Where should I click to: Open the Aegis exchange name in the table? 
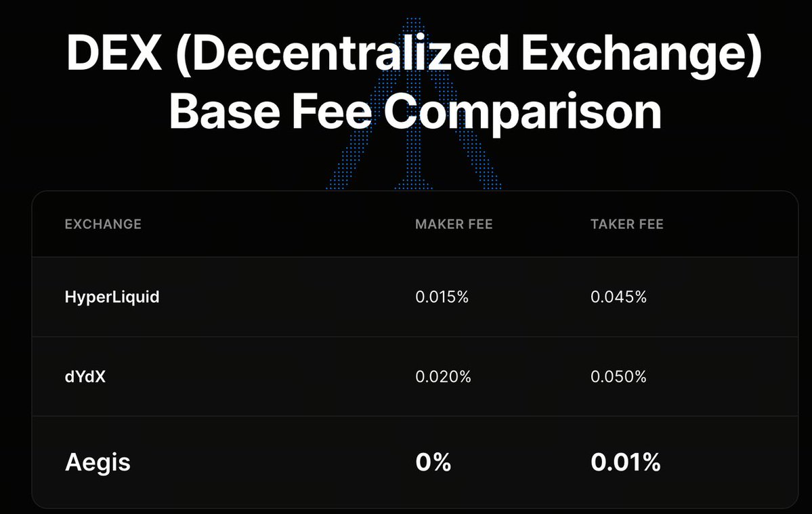tap(98, 463)
